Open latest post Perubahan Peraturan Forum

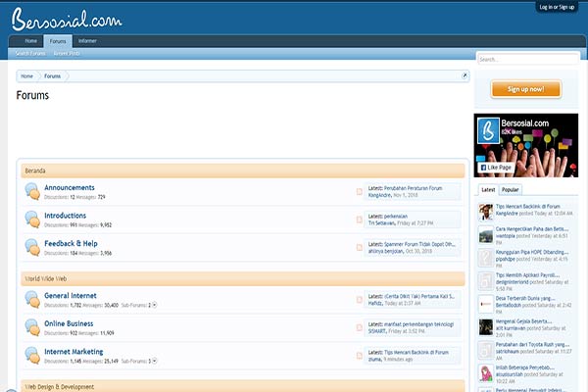pos(413,188)
